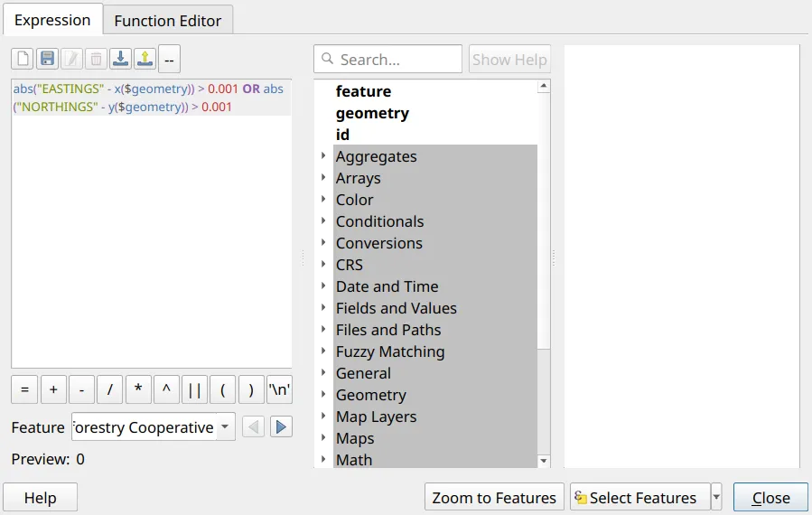This screenshot has width=812, height=515.
Task: Select the Fields and Values category label
Action: pos(397,308)
